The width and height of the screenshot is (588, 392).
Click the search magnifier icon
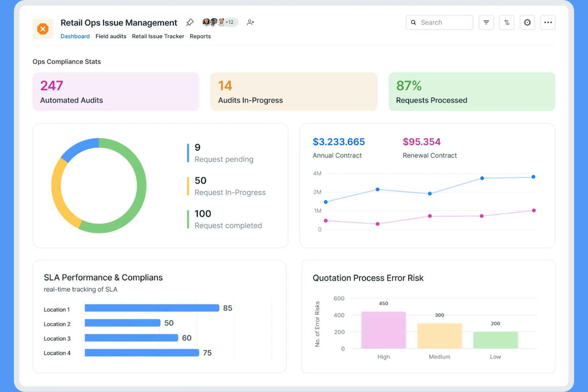coord(413,22)
